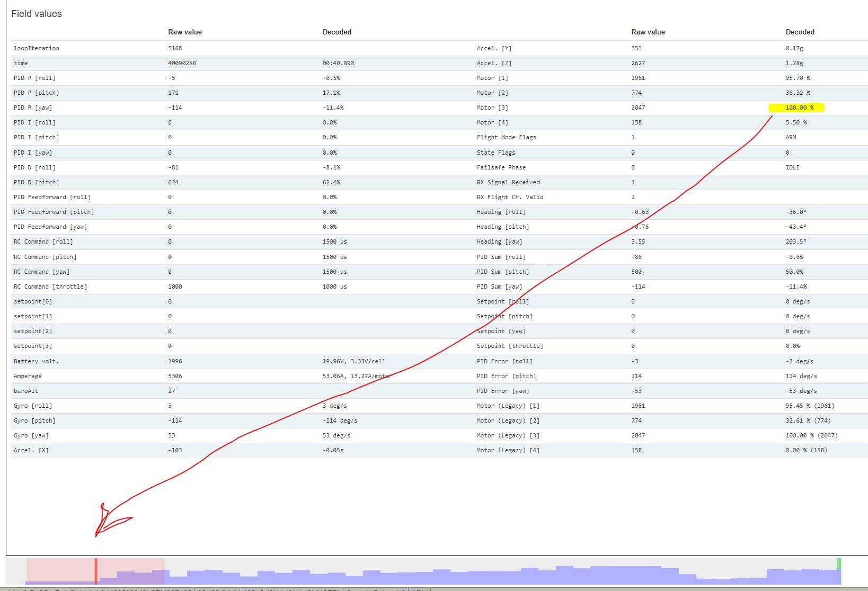Click the Accel. [Z] decoded value 1.28g

point(794,63)
